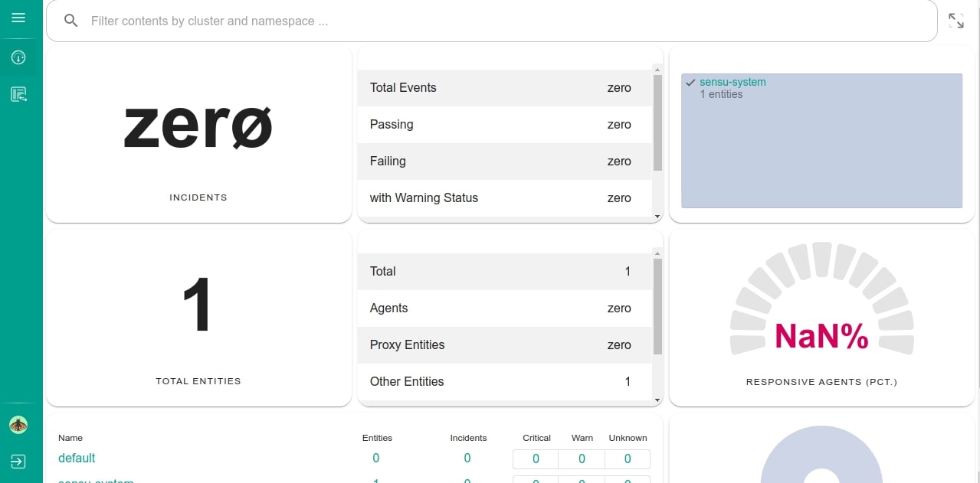This screenshot has width=980, height=483.
Task: Open the default namespace link
Action: (77, 458)
